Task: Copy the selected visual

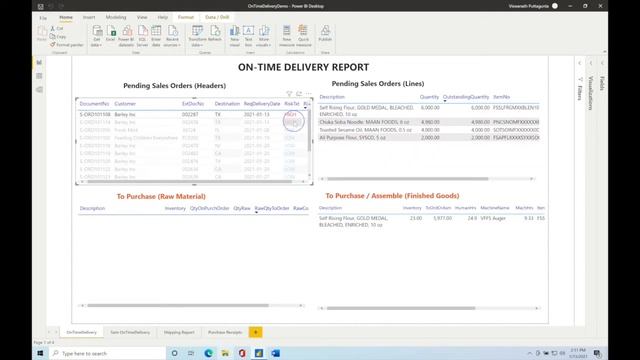Action: click(58, 37)
